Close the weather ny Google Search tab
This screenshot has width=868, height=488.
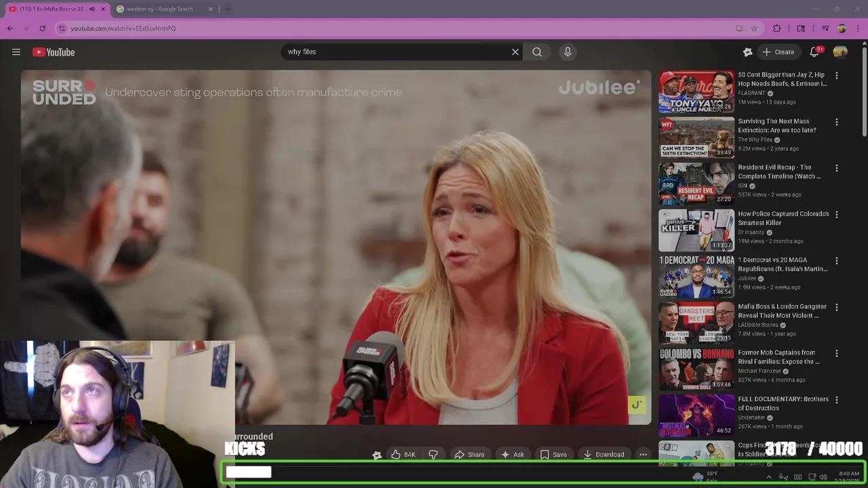click(x=210, y=9)
